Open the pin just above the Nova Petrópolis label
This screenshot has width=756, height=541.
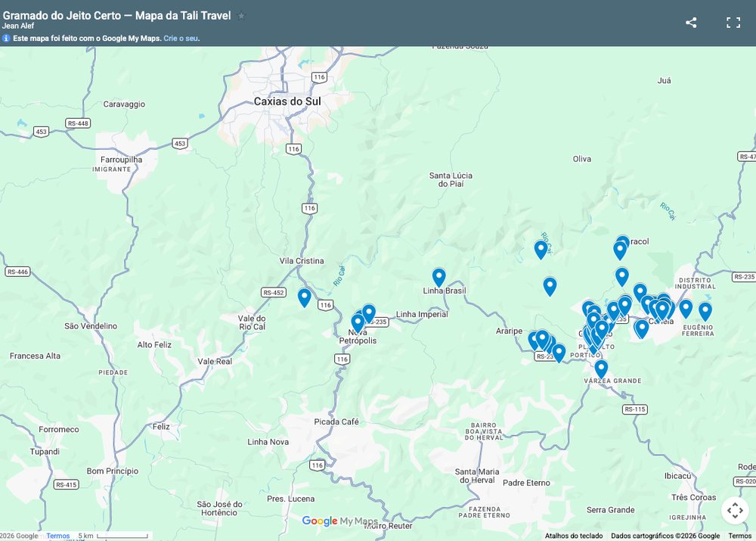(358, 323)
